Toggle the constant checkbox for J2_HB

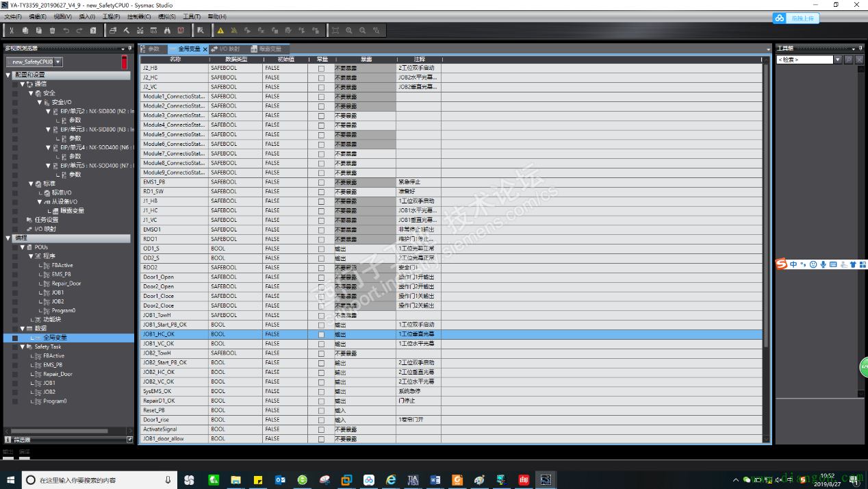[321, 68]
